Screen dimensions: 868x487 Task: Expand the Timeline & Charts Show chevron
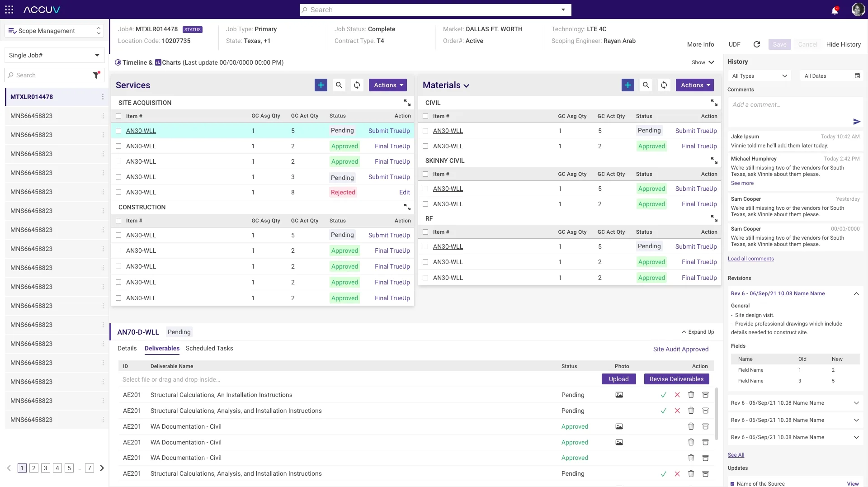(711, 62)
